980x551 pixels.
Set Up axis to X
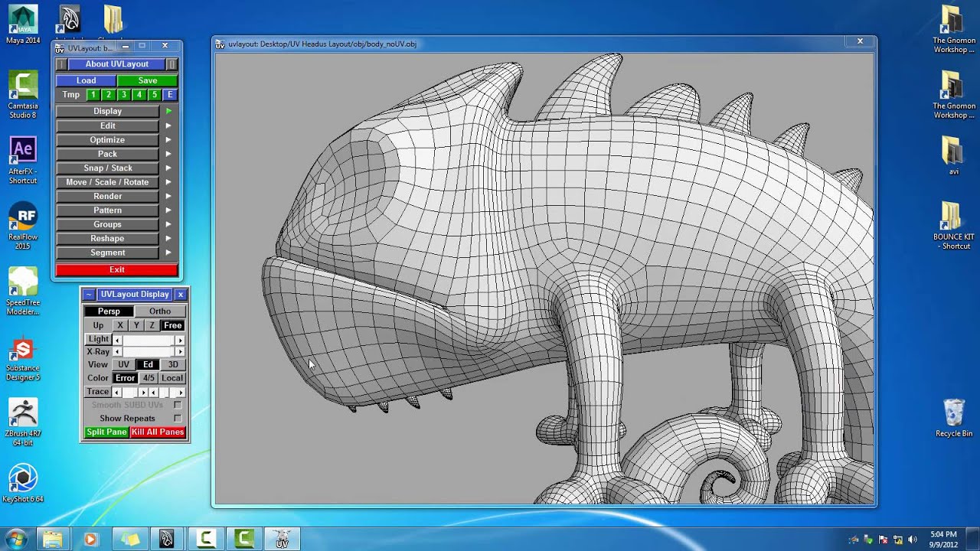coord(120,325)
